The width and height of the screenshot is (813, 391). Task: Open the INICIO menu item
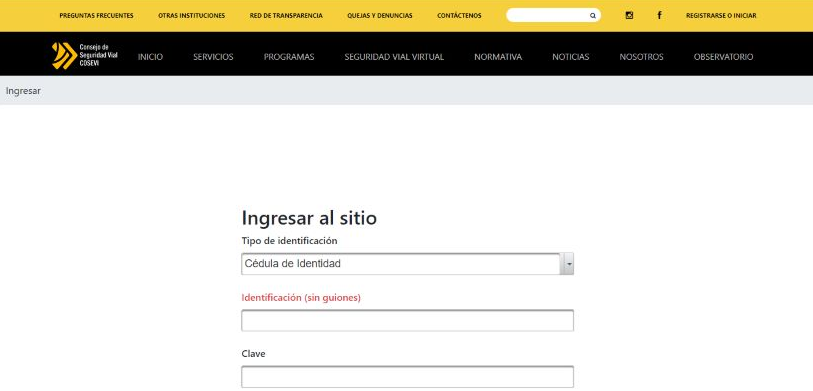point(150,57)
